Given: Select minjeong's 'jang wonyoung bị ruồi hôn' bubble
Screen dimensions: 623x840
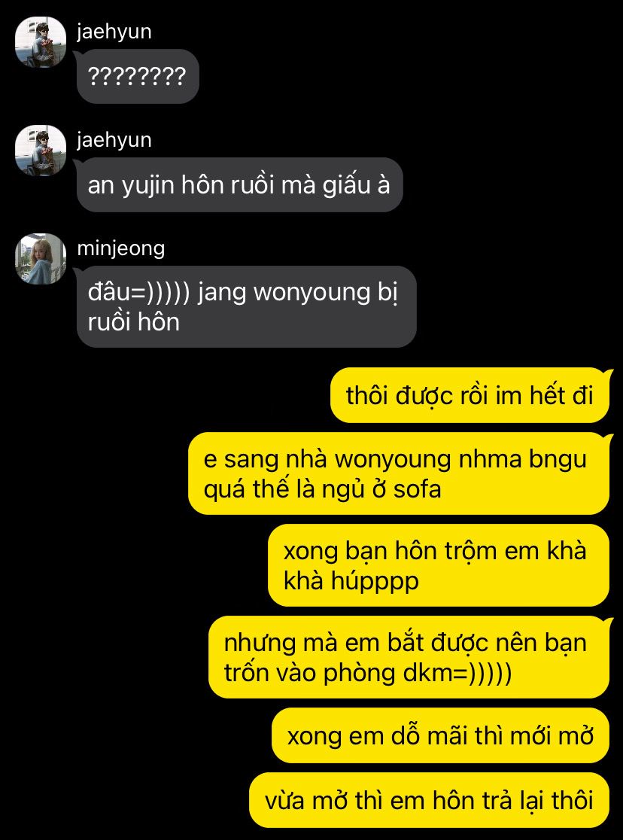Looking at the screenshot, I should (x=246, y=307).
